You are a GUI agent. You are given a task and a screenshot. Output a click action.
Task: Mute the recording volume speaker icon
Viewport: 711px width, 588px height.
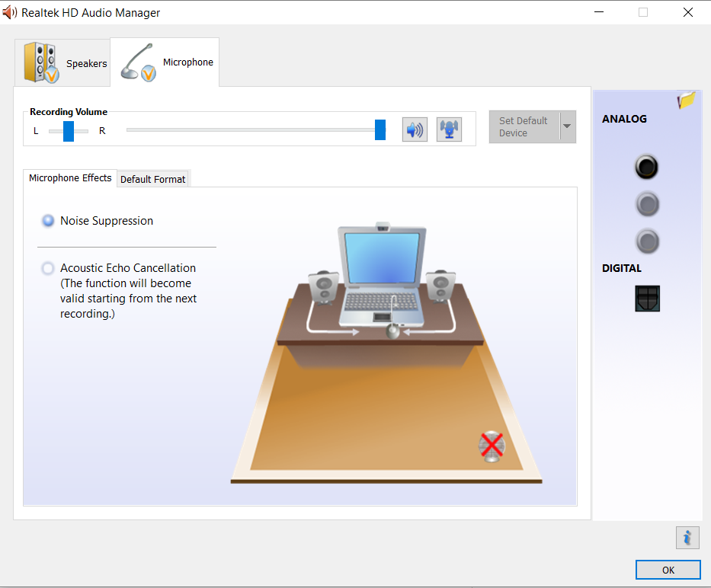coord(415,129)
